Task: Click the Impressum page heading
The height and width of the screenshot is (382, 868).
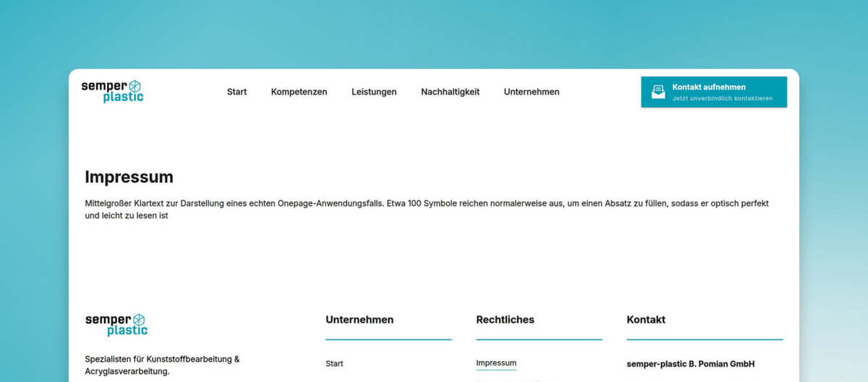Action: point(129,177)
